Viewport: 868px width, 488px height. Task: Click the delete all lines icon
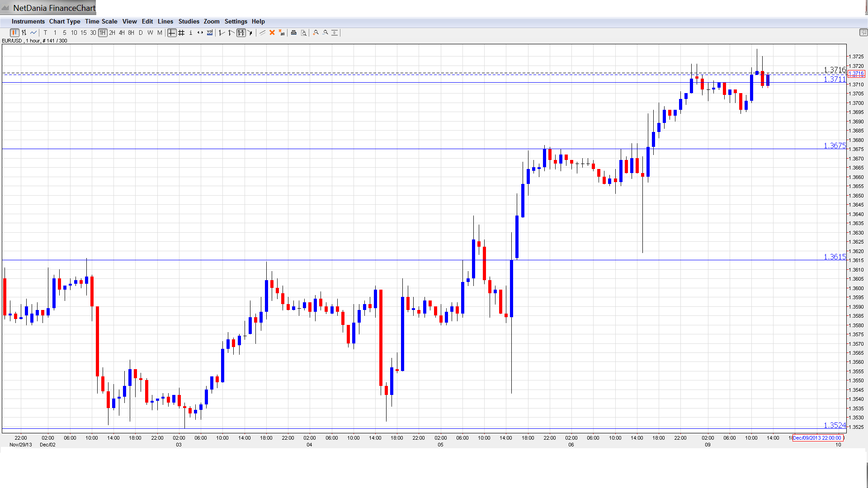(x=282, y=33)
